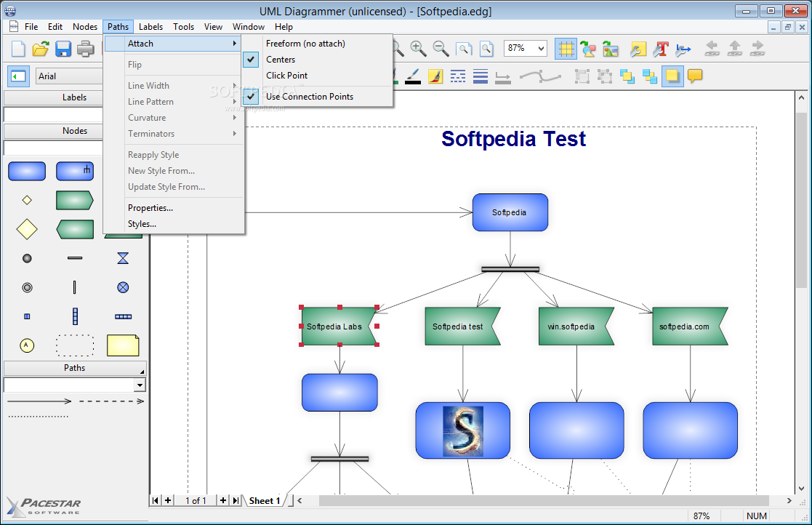
Task: Pick the solid arrow path style
Action: pos(39,401)
